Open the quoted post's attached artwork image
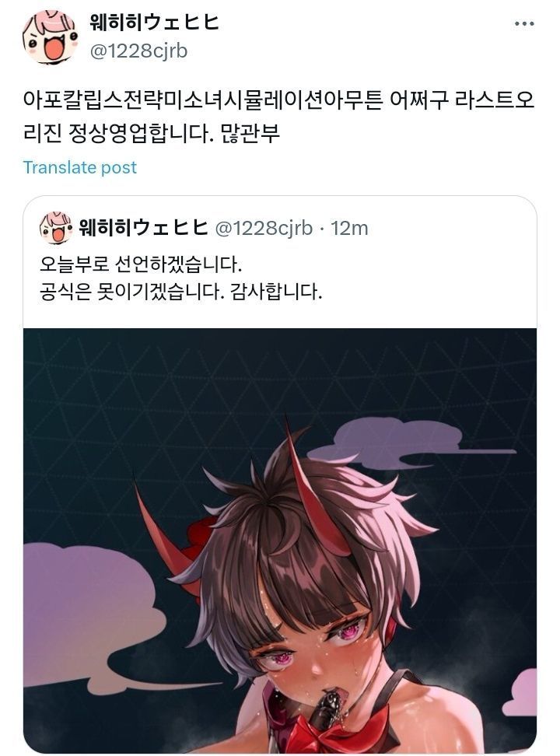The width and height of the screenshot is (560, 756). (x=280, y=541)
